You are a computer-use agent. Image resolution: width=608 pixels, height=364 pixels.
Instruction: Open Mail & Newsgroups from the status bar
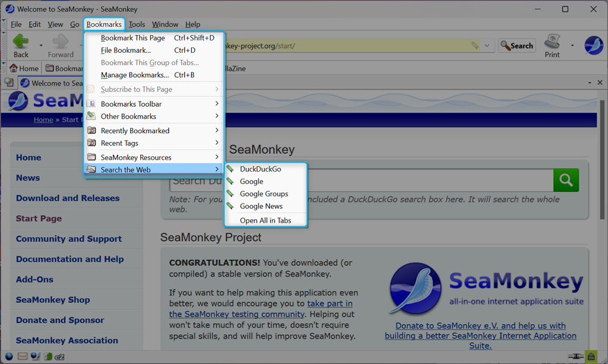[23, 357]
